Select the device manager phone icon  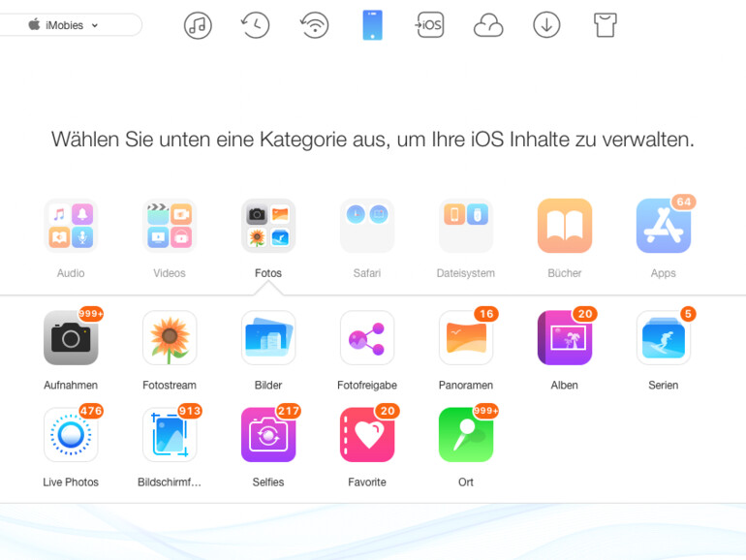pos(373,25)
